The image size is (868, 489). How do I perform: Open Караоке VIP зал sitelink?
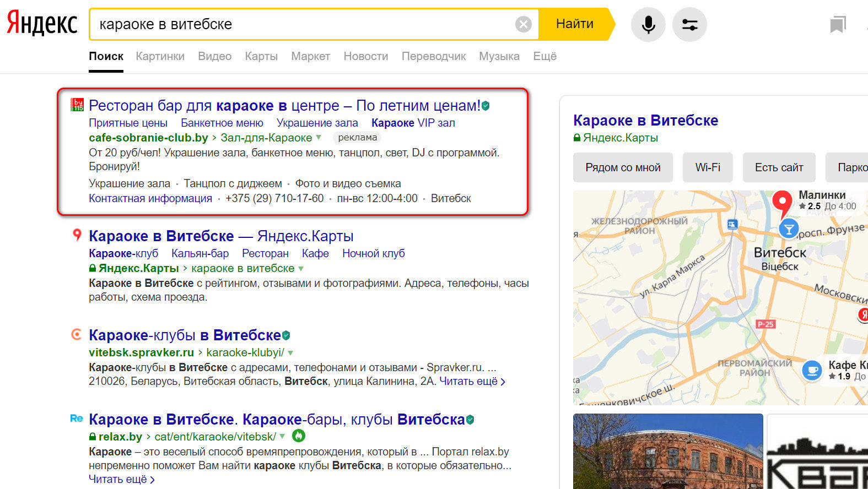pyautogui.click(x=413, y=123)
